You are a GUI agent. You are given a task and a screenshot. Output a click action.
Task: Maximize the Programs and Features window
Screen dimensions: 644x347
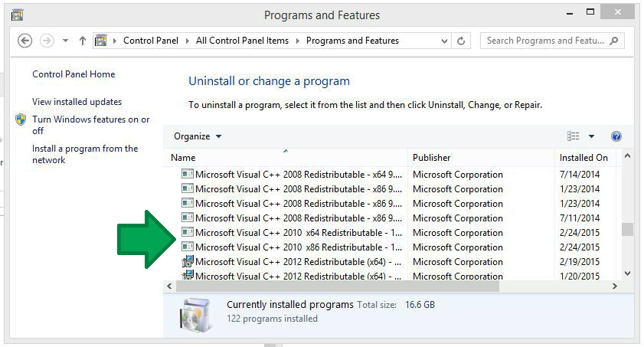pos(590,12)
